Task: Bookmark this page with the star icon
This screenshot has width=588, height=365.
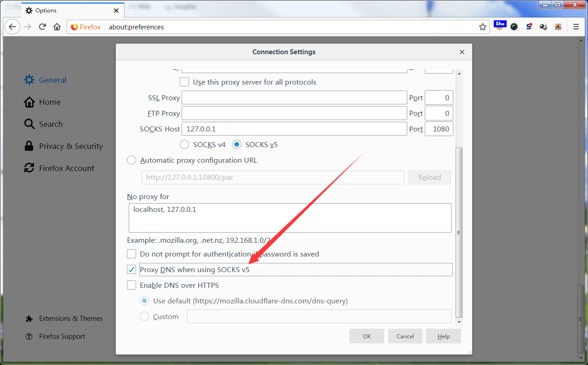Action: [483, 27]
